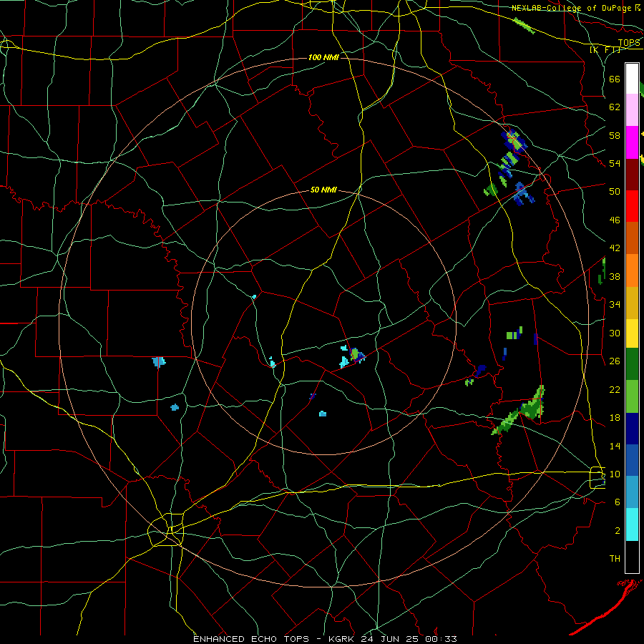The image size is (644, 644).
Task: Click the legend value '18'
Action: (615, 418)
